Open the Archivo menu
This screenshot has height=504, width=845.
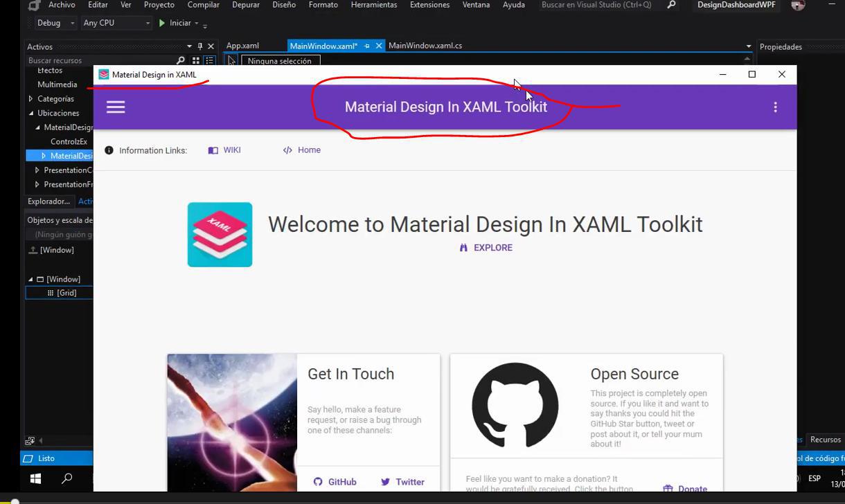[x=62, y=5]
